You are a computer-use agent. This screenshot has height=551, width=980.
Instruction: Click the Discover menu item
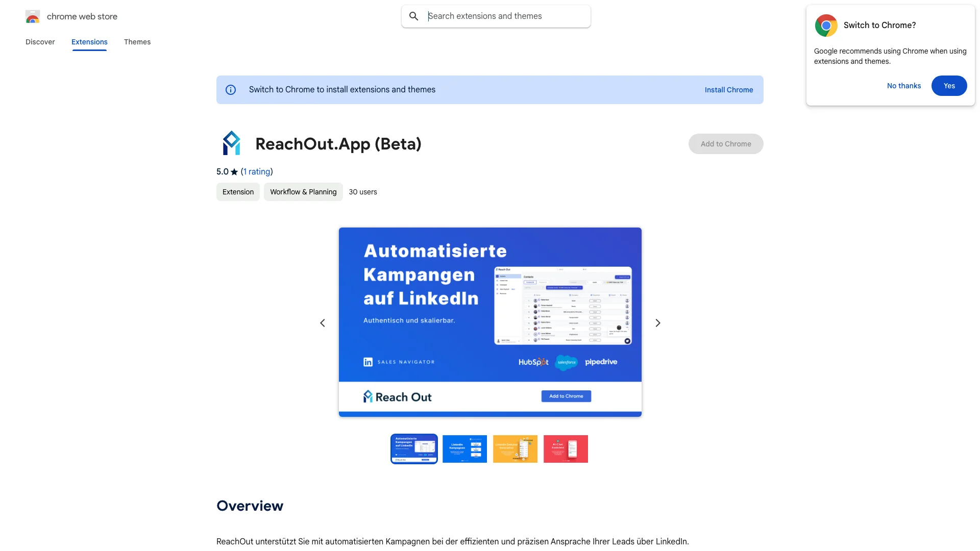[x=40, y=42]
